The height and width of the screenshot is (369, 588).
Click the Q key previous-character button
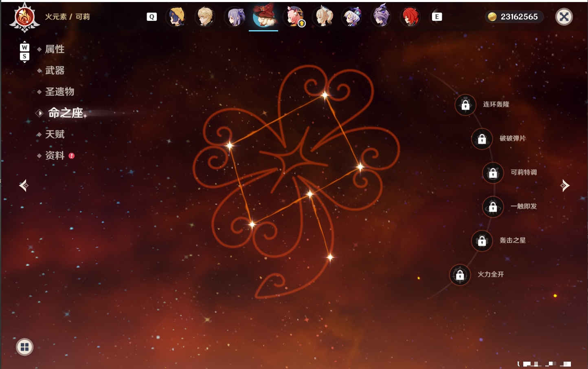(151, 17)
